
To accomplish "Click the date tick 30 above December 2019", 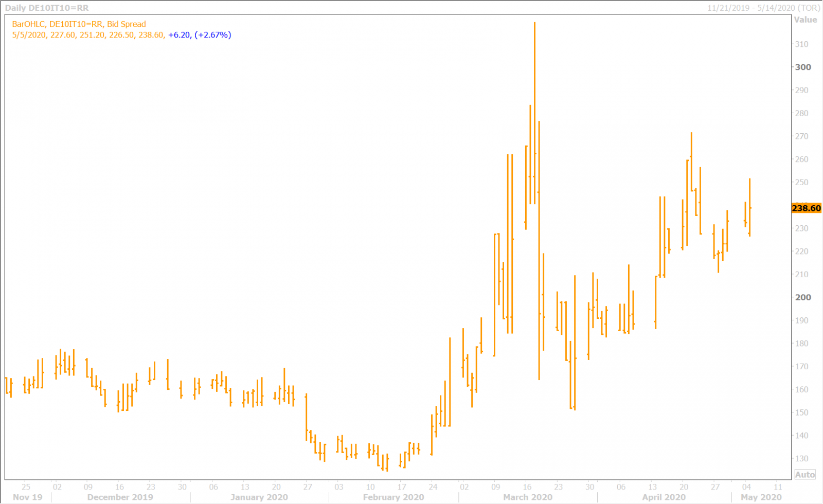I will click(x=183, y=487).
